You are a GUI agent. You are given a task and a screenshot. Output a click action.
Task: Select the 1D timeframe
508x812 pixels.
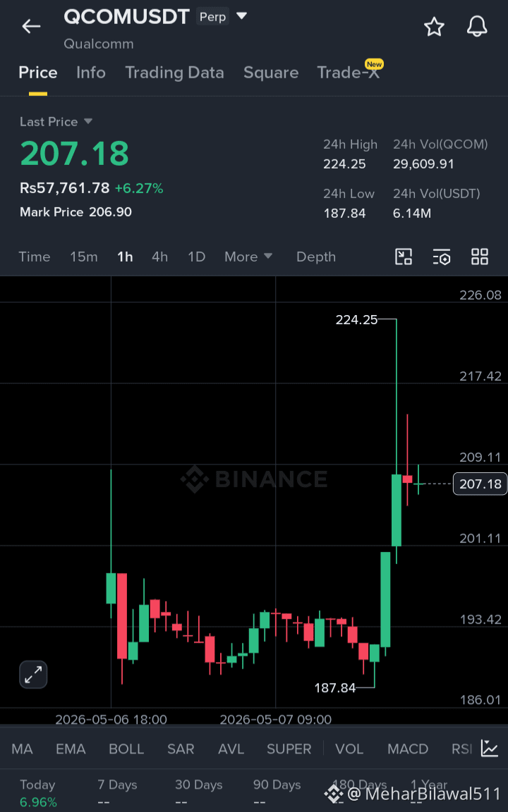pos(196,257)
